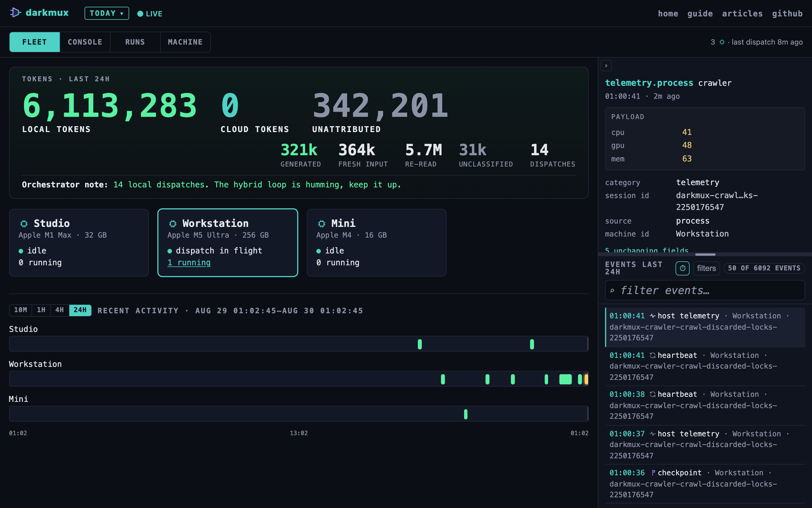This screenshot has height=508, width=812.
Task: Switch to the MACHINE tab
Action: 185,42
